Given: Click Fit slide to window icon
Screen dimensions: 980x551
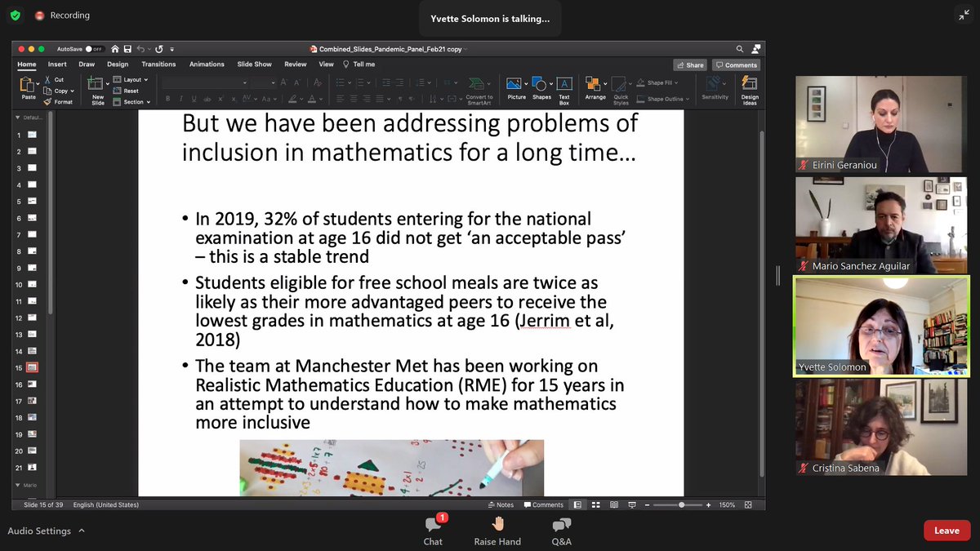Looking at the screenshot, I should pyautogui.click(x=747, y=504).
